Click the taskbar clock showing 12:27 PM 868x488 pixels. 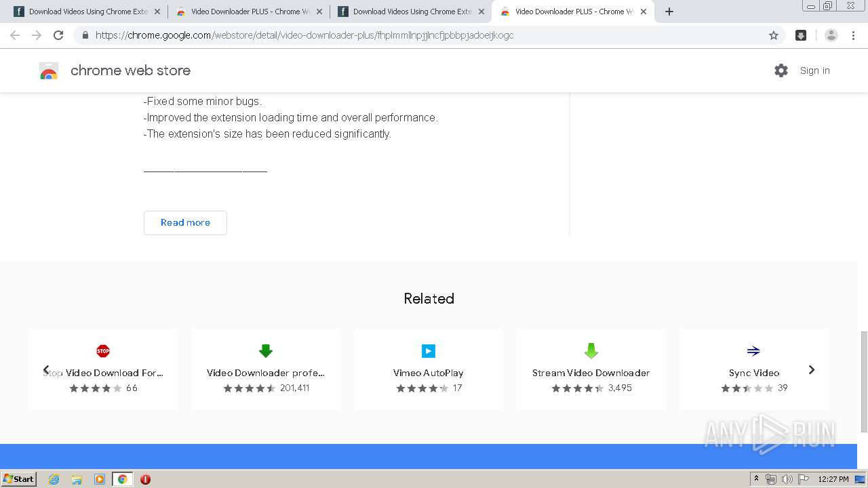[833, 479]
